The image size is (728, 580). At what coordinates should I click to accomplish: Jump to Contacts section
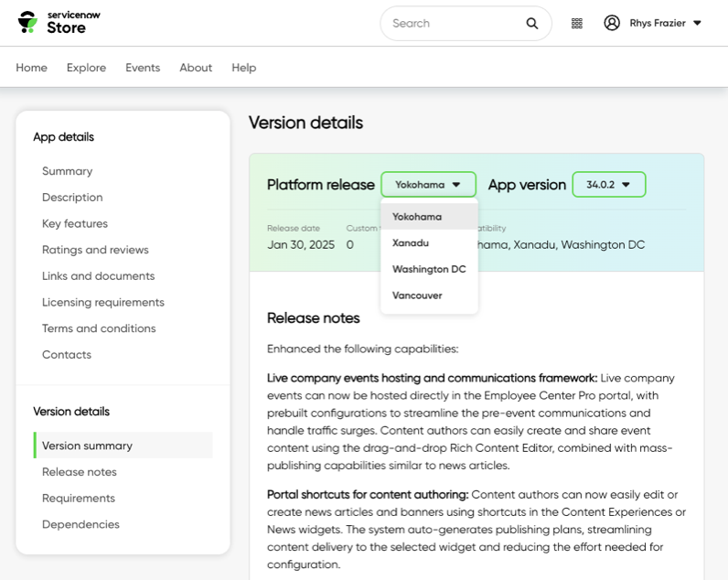pyautogui.click(x=67, y=355)
